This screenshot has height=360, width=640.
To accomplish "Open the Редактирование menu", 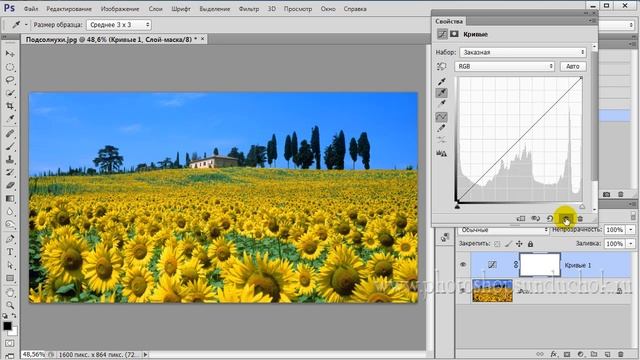I will pos(69,9).
